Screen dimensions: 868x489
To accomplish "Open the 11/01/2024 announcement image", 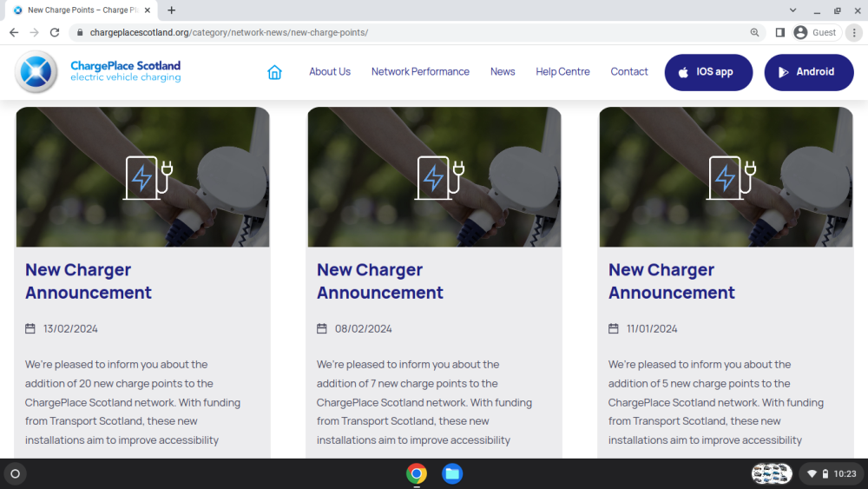I will click(727, 176).
